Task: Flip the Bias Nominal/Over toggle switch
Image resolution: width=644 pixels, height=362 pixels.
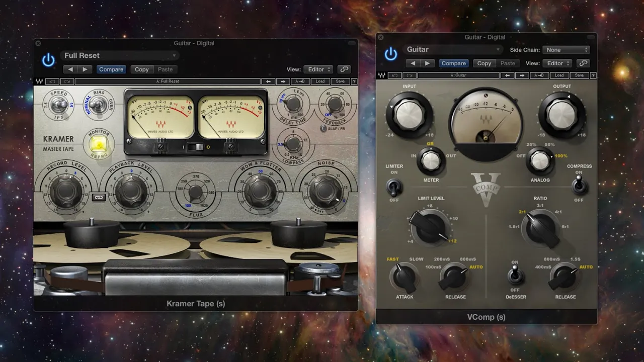Action: click(98, 105)
